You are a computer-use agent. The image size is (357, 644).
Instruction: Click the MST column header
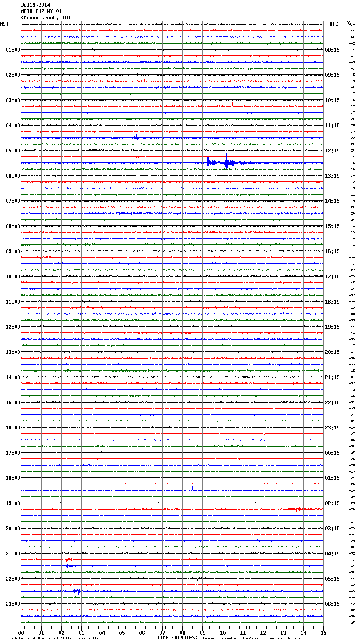pyautogui.click(x=4, y=24)
